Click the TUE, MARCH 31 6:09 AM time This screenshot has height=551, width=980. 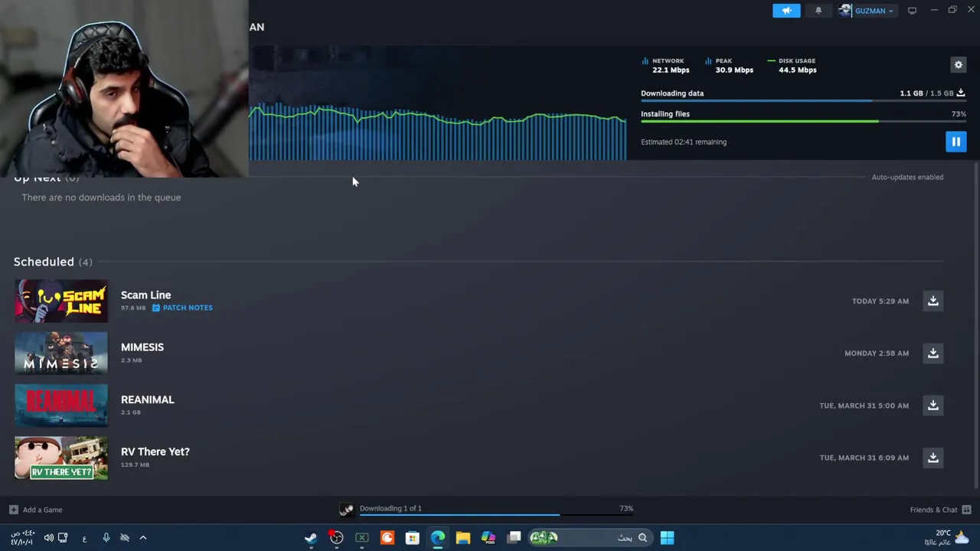(x=864, y=458)
